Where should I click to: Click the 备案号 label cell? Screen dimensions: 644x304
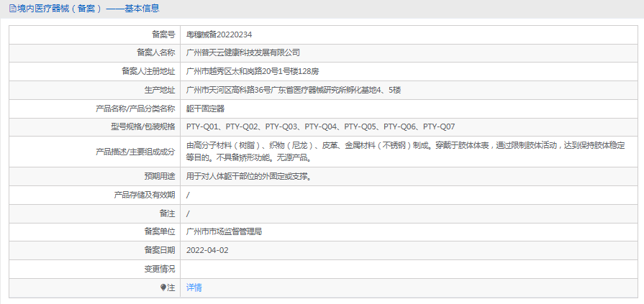[x=94, y=34]
